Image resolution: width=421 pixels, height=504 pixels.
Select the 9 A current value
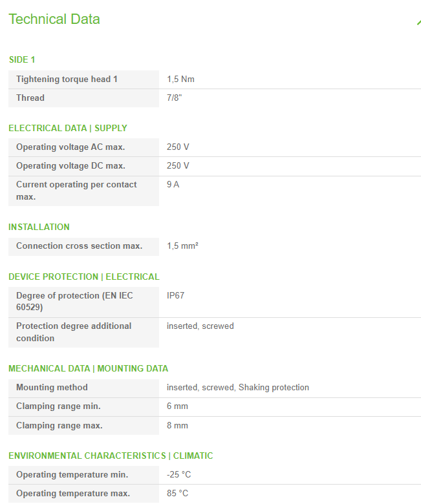pyautogui.click(x=173, y=185)
